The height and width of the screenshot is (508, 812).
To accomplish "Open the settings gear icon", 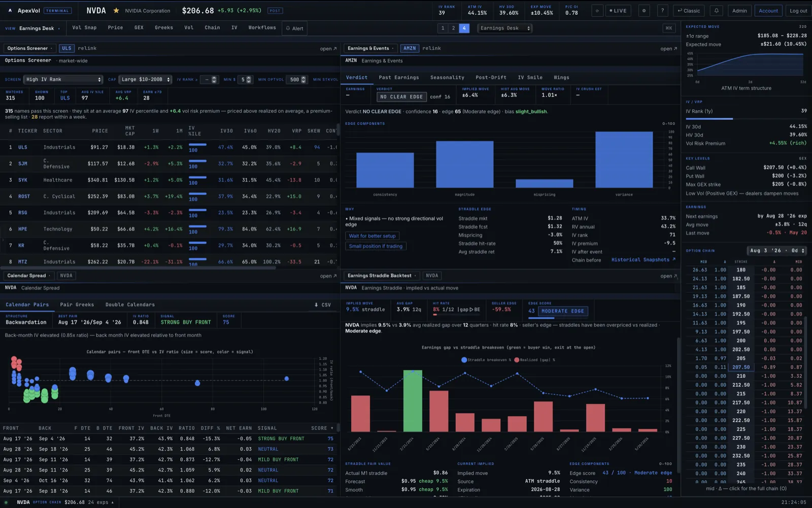I will pyautogui.click(x=644, y=11).
